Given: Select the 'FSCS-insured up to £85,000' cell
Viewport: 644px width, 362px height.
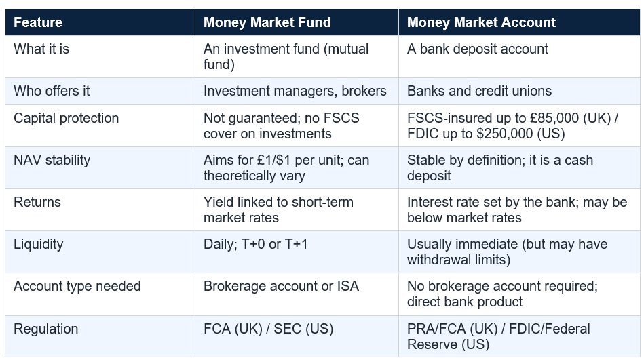Looking at the screenshot, I should point(519,125).
